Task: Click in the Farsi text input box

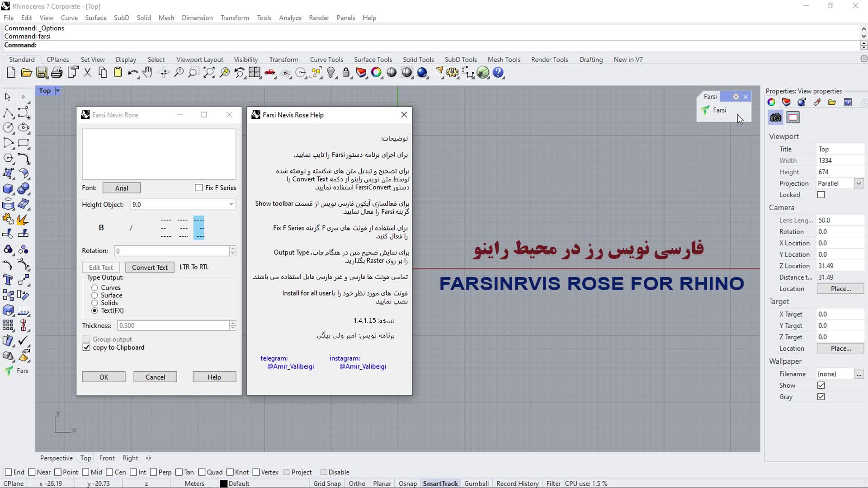Action: [159, 154]
